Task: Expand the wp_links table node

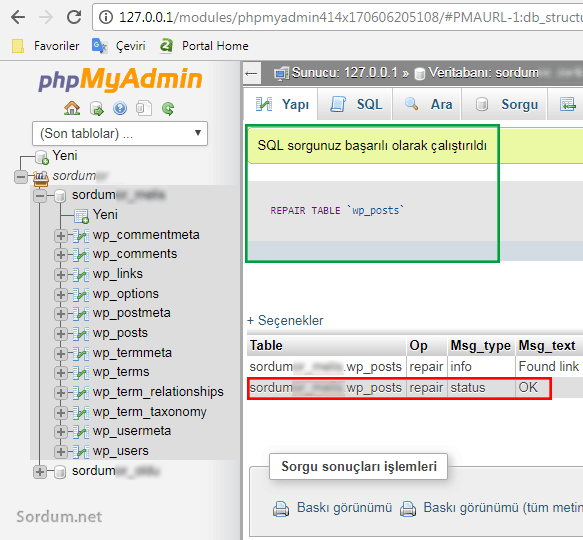Action: tap(61, 275)
